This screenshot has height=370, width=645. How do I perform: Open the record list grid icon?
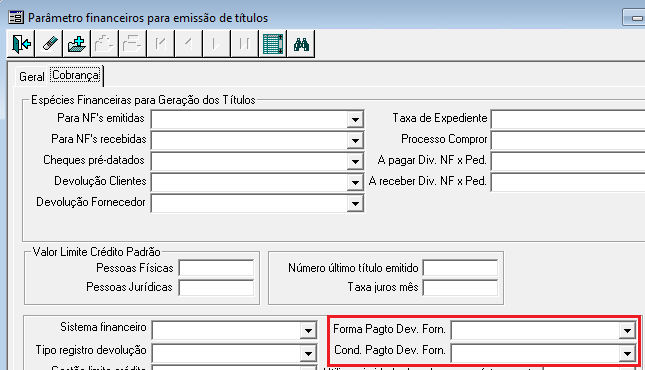[x=272, y=44]
